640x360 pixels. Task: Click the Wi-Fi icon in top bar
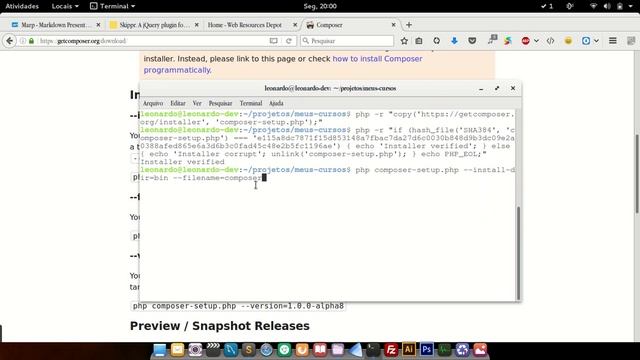pos(593,6)
